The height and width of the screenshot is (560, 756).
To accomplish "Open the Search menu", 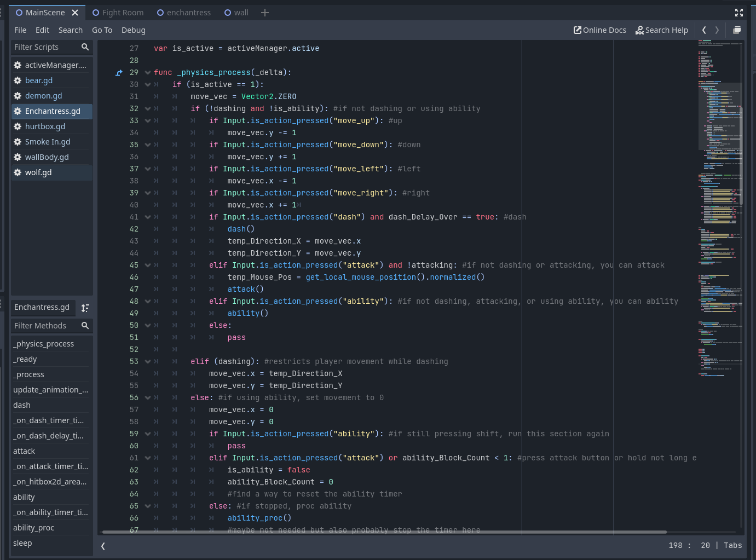I will [x=71, y=30].
